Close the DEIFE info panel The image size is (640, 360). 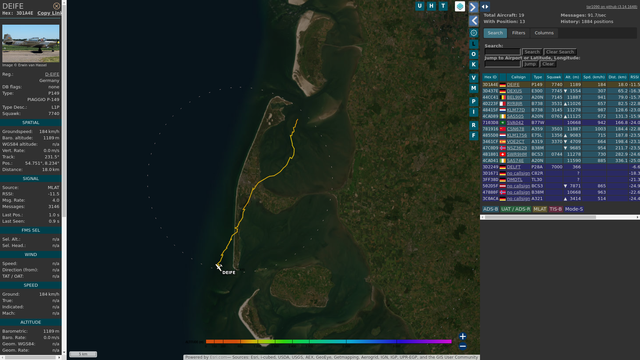click(x=56, y=6)
